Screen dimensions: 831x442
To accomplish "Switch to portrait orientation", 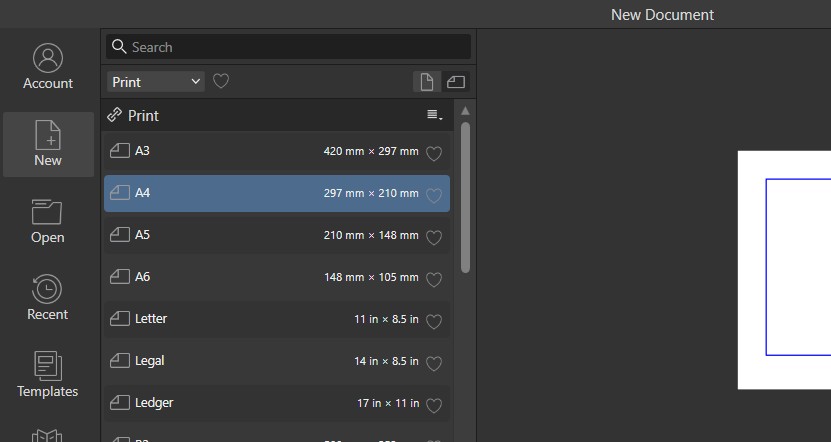I will [427, 82].
